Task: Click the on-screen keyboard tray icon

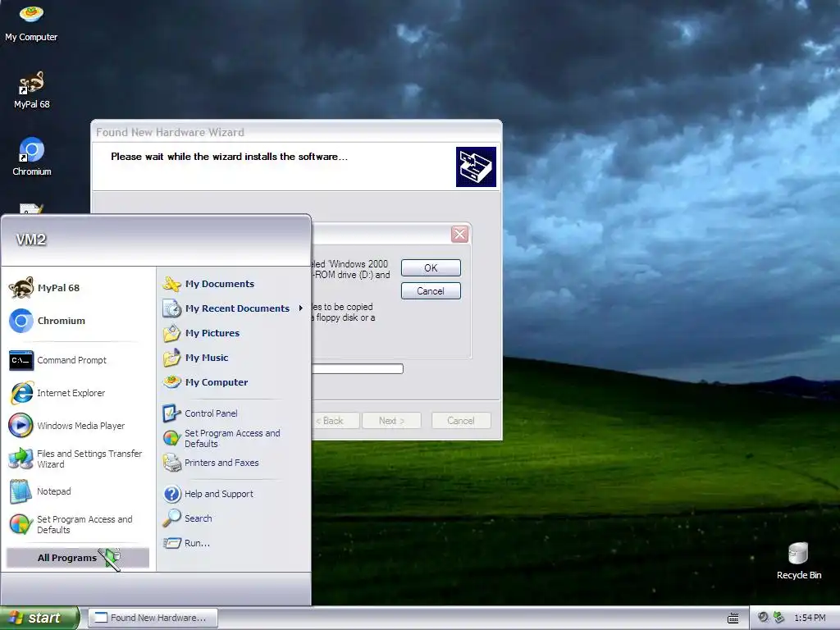Action: (733, 619)
